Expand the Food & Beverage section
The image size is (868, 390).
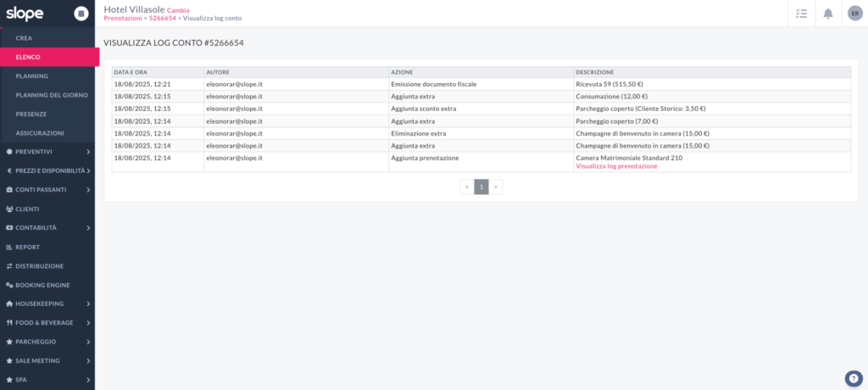(x=88, y=323)
